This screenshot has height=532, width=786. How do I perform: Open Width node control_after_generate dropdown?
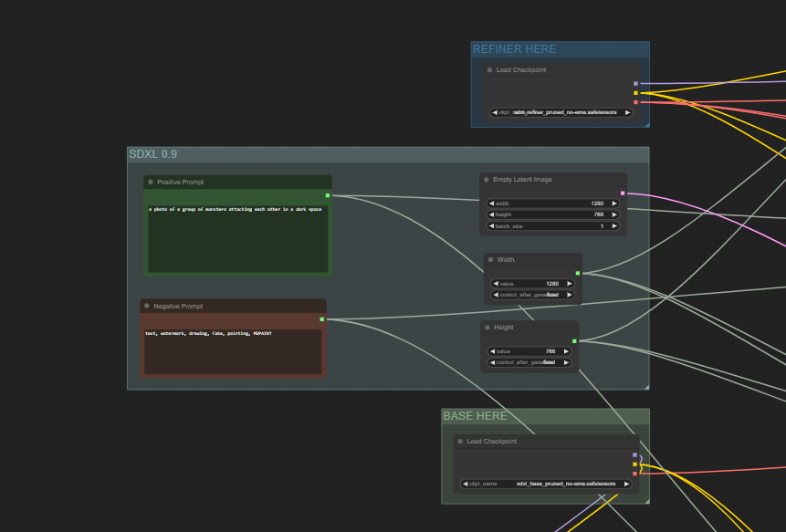[x=533, y=295]
